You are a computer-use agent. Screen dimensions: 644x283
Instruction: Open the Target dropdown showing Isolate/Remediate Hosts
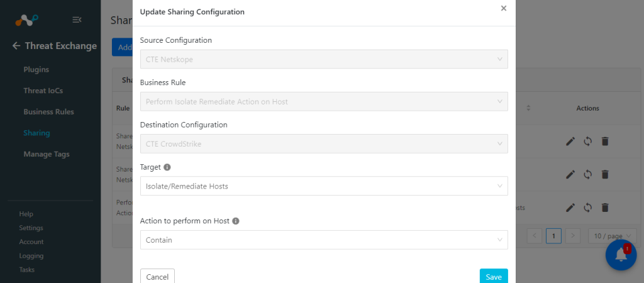coord(324,186)
